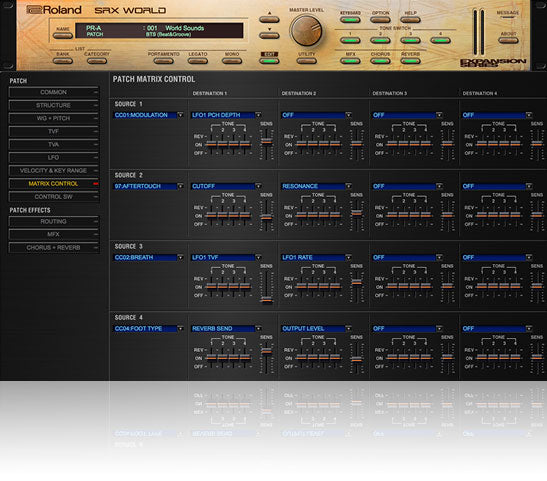This screenshot has height=481, width=547.
Task: Open Source 4 CC04:FOOT TYPE dropdown
Action: (148, 329)
